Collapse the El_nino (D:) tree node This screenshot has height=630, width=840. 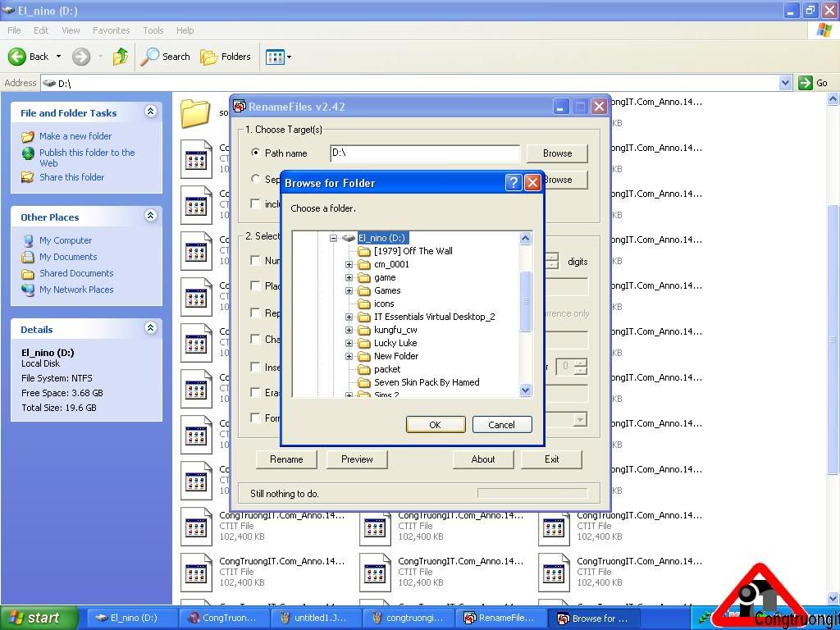click(x=334, y=238)
